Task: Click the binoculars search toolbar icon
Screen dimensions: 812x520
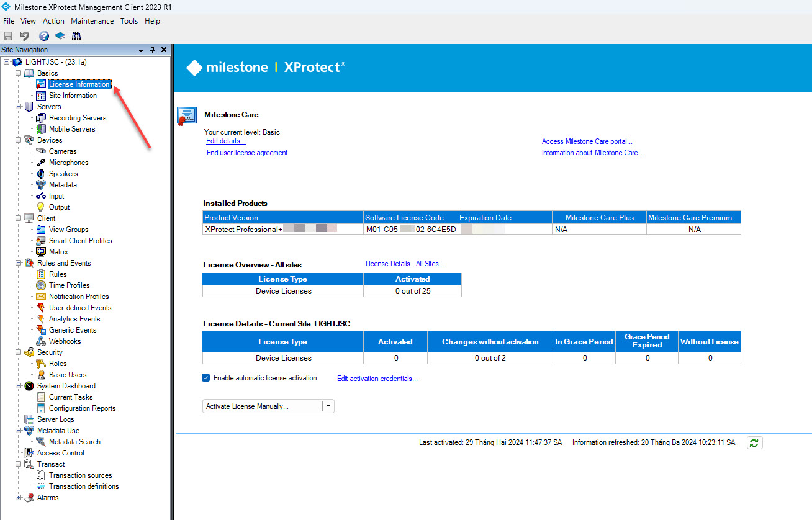Action: [x=76, y=36]
